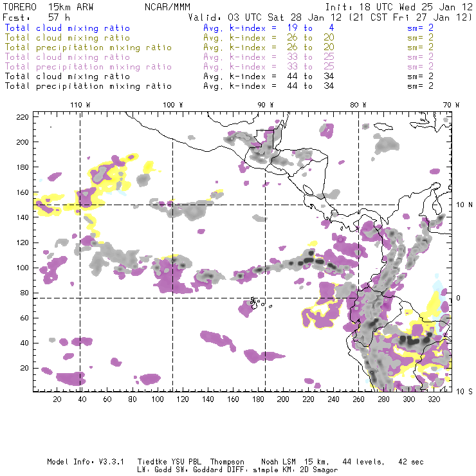The image size is (476, 476).
Task: Select the olive 'Total precipitation mixing ratio' legend row
Action: [88, 48]
